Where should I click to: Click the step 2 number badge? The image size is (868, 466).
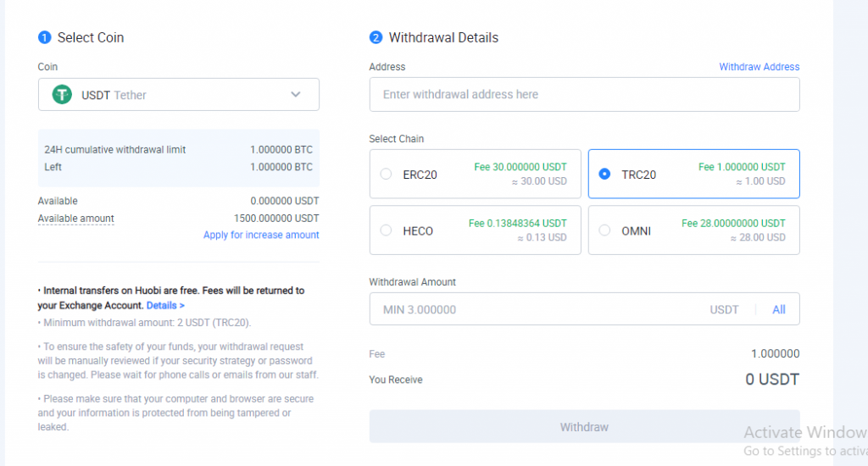376,37
